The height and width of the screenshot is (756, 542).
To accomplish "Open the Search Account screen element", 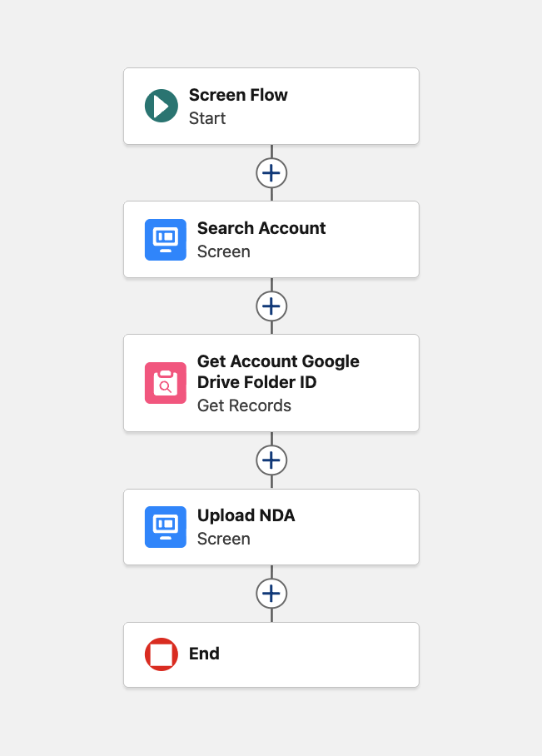I will tap(271, 239).
